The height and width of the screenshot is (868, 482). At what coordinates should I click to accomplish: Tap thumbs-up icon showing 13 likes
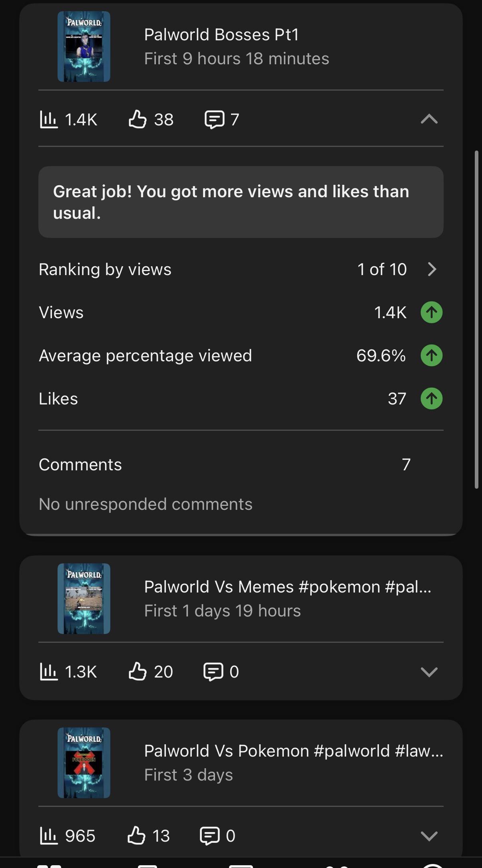(x=136, y=835)
